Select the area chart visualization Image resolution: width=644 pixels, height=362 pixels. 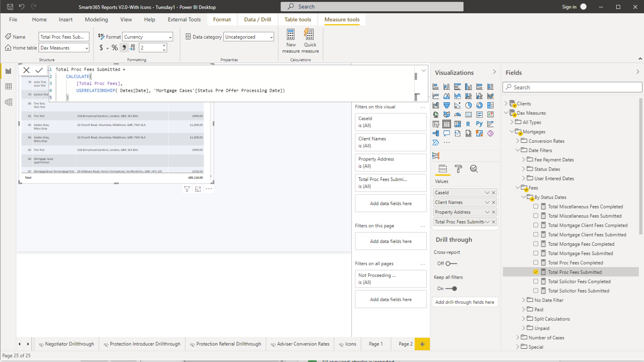[447, 96]
